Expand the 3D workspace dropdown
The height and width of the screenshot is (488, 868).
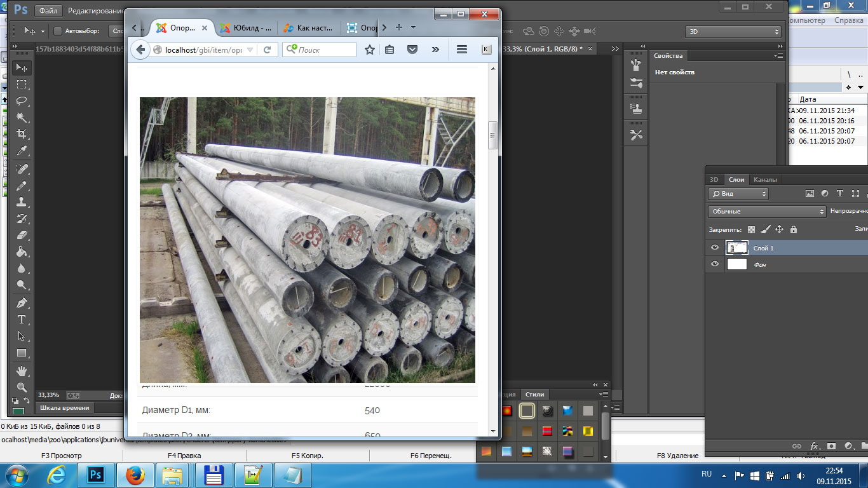tap(732, 32)
